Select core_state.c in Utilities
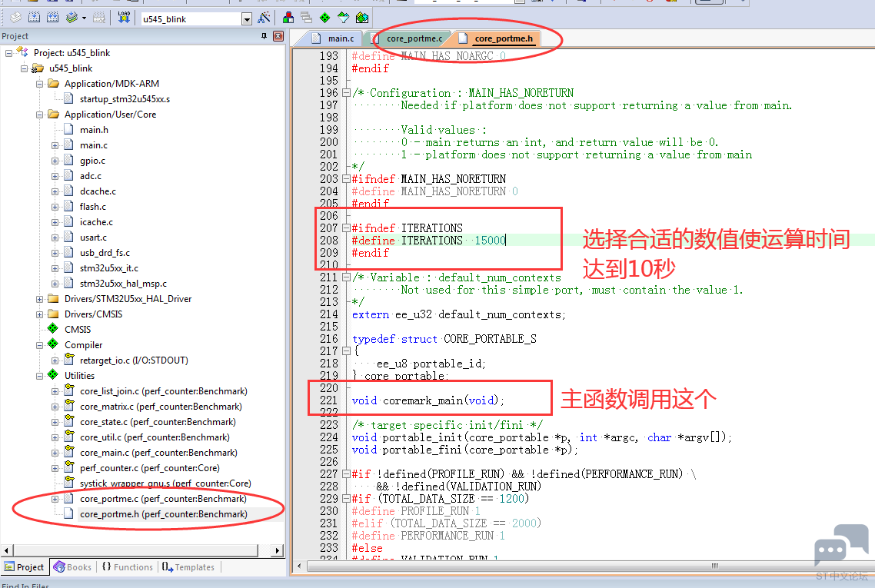Screen dimensions: 875x588 point(158,422)
